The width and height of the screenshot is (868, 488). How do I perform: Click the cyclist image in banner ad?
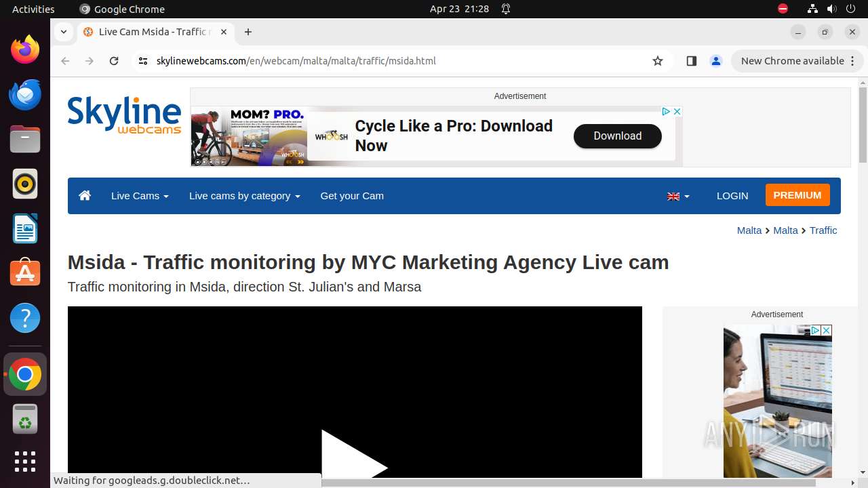click(248, 136)
